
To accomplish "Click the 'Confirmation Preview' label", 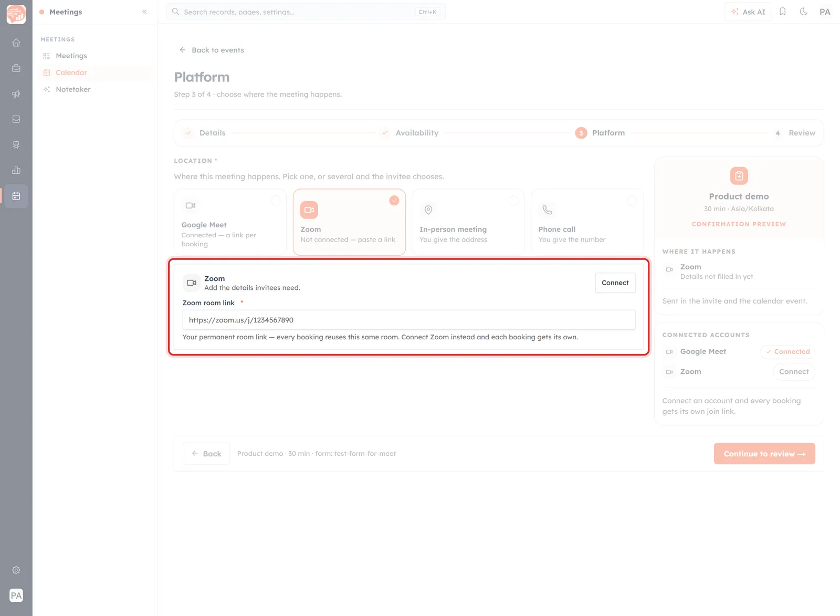I will 739,224.
